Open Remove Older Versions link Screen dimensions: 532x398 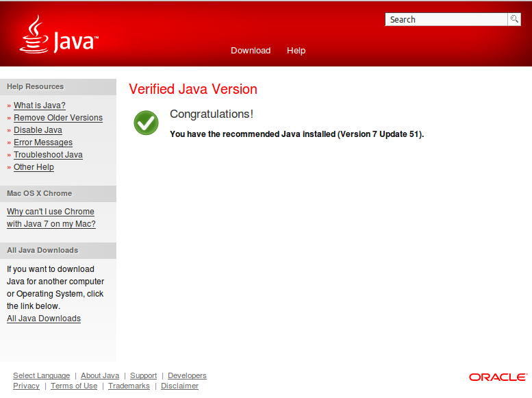(58, 118)
